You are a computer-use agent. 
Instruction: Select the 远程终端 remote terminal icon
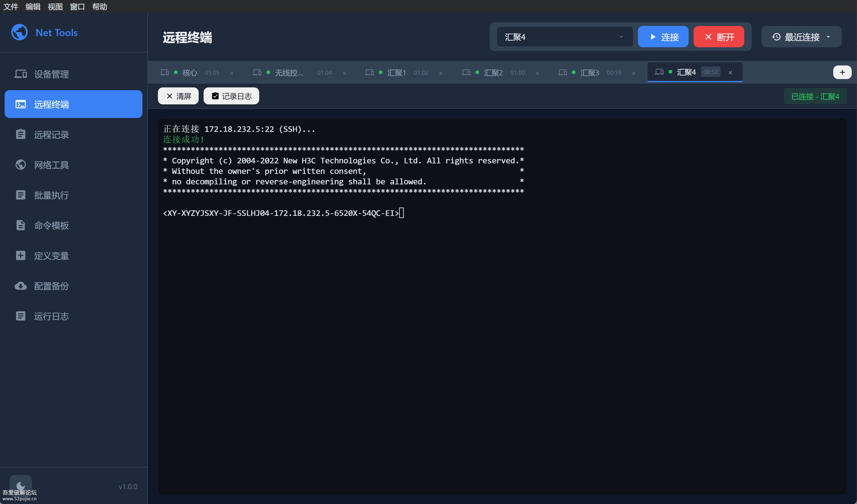pyautogui.click(x=21, y=104)
